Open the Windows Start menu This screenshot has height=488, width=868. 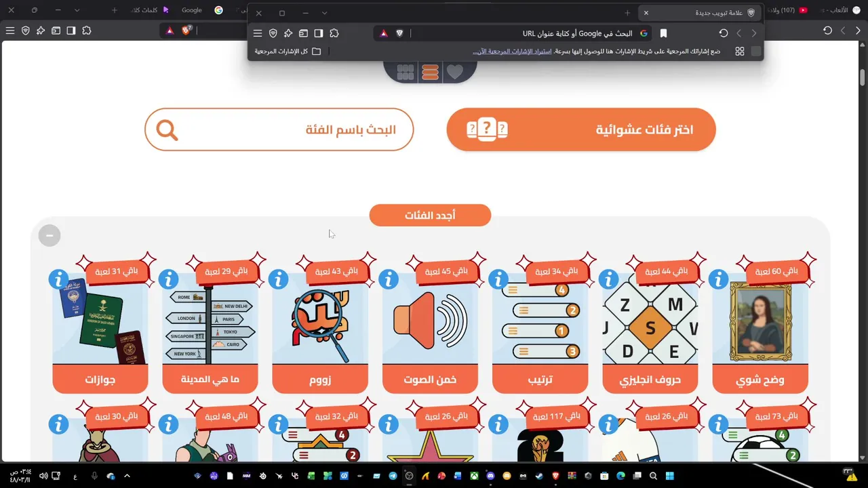[670, 476]
